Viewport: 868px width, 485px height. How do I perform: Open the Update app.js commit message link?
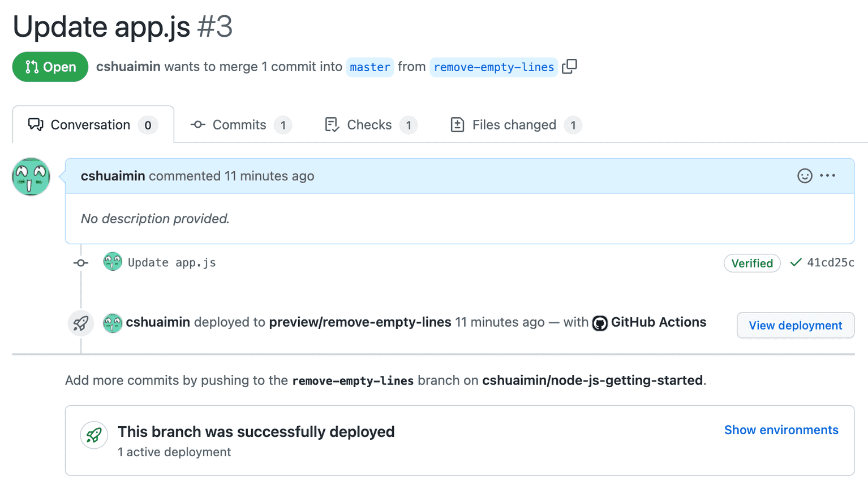[x=172, y=262]
